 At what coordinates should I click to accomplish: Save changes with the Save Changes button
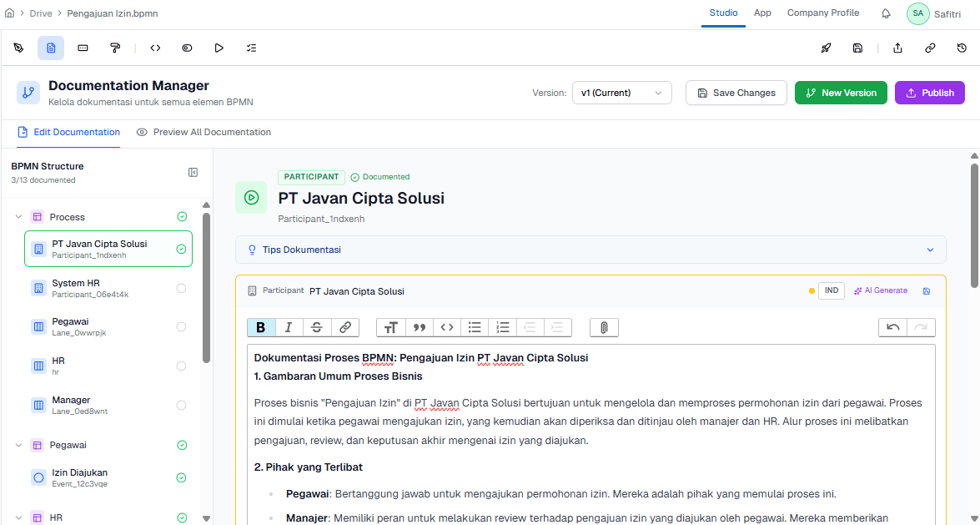point(736,93)
